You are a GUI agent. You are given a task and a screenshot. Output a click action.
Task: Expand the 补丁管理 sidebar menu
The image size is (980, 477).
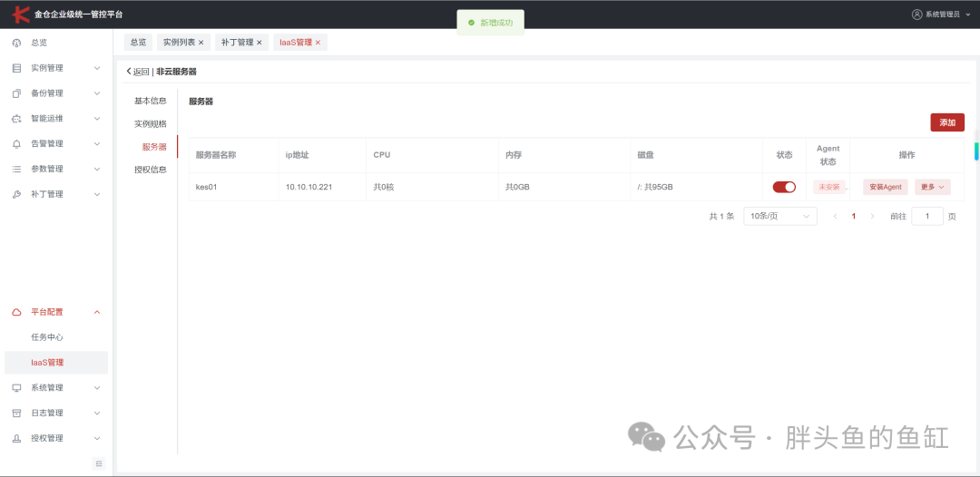pos(97,195)
